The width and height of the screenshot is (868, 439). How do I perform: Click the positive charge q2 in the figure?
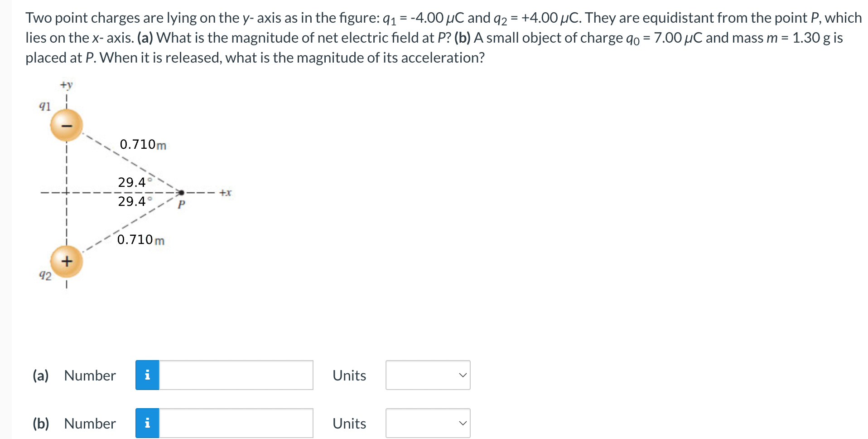pyautogui.click(x=66, y=261)
